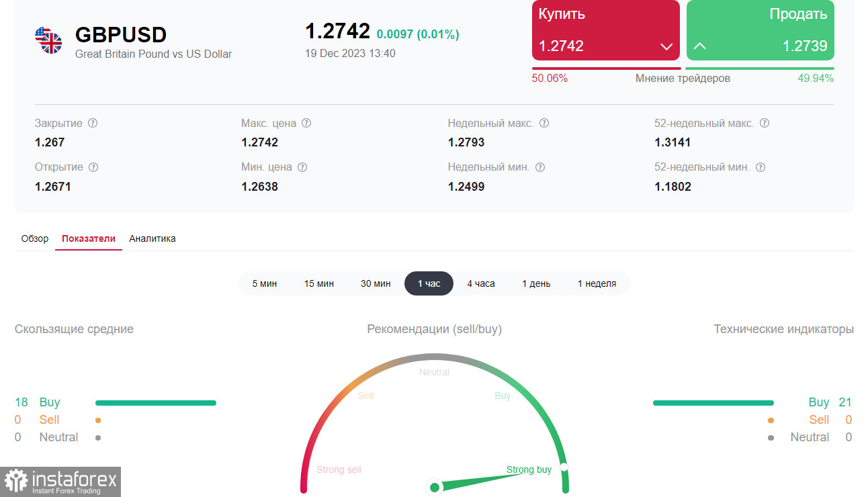Click the Технические индикаторы heading
Screen dimensions: 868x497
(x=784, y=329)
